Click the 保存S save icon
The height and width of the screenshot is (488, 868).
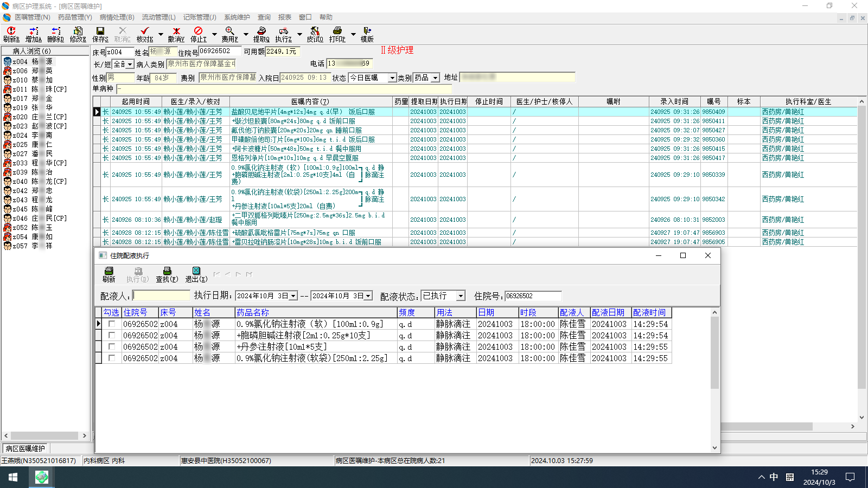tap(100, 34)
